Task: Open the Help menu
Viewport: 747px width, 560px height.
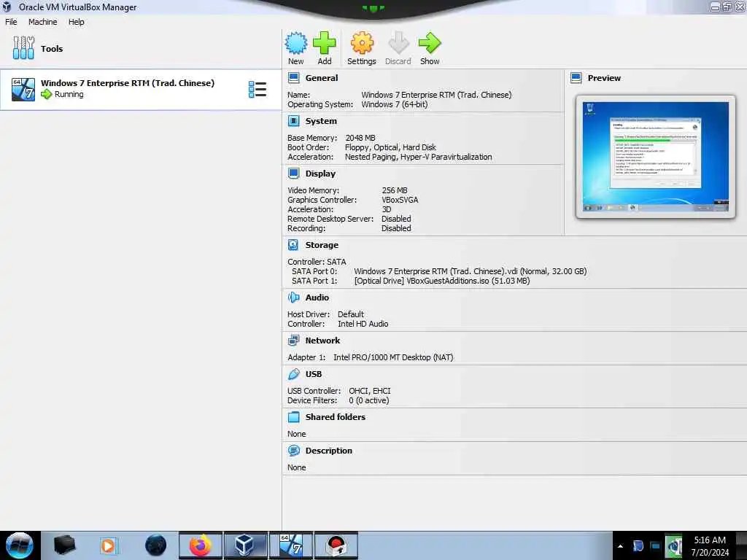Action: tap(76, 22)
